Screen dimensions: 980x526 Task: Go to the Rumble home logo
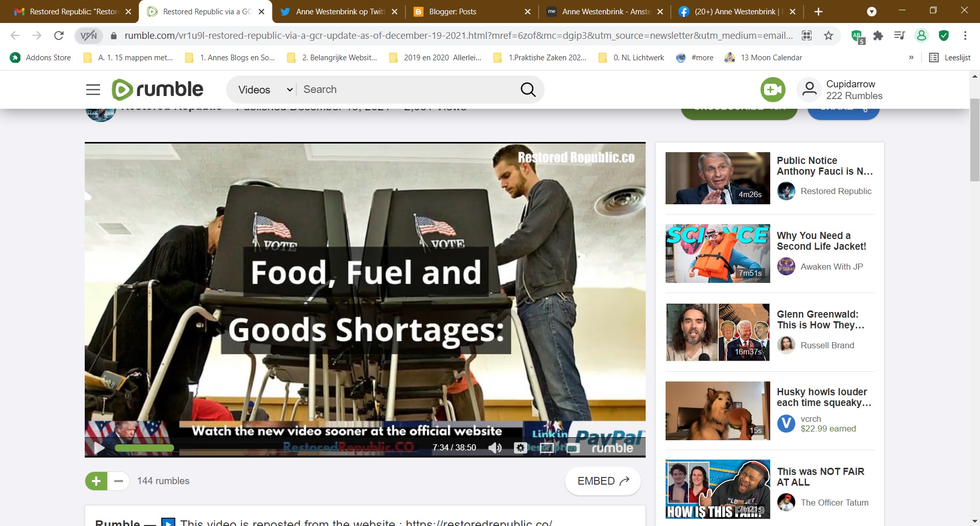tap(157, 90)
